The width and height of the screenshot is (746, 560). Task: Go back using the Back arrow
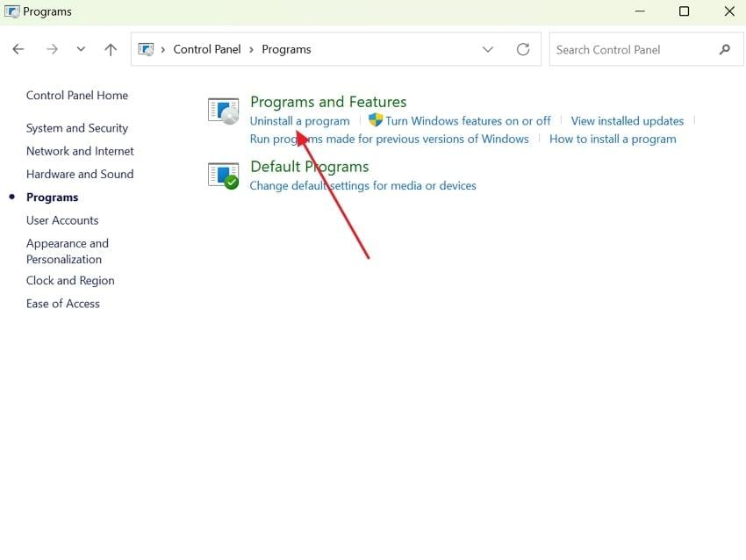tap(18, 49)
